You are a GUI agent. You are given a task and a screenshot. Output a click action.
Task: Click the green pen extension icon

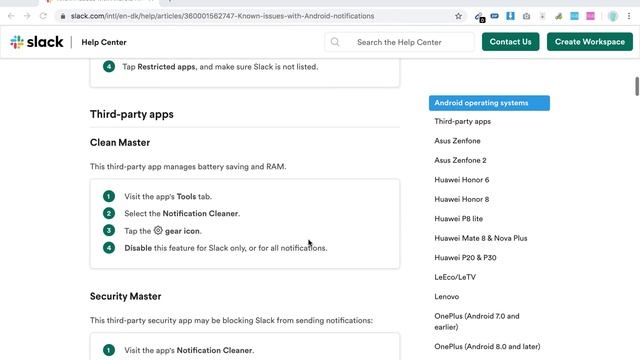[558, 16]
